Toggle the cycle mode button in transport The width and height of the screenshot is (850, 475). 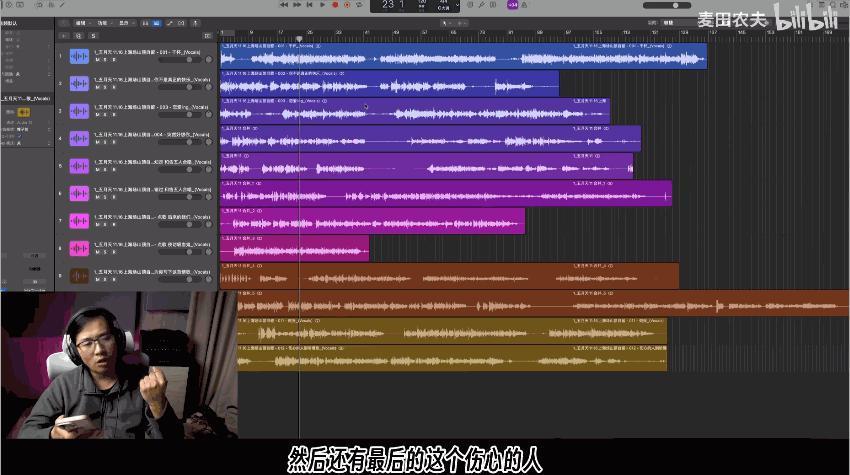(x=359, y=4)
